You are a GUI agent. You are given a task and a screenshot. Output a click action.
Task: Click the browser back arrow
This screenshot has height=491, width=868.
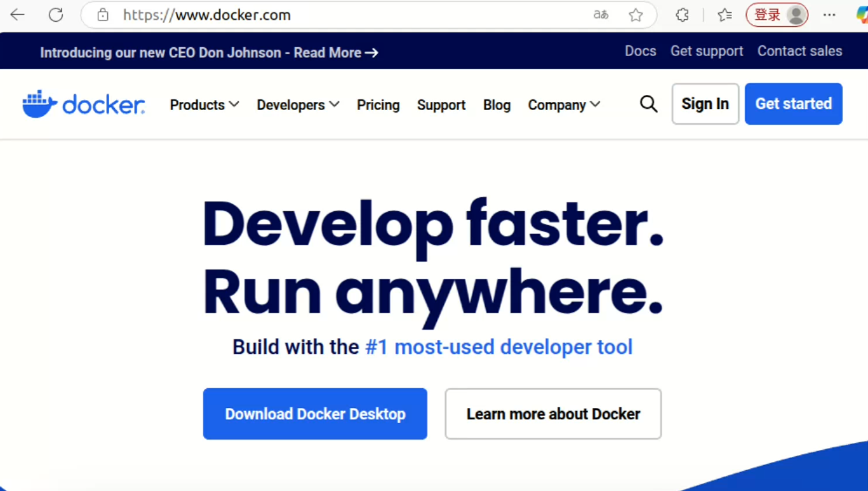(x=17, y=15)
